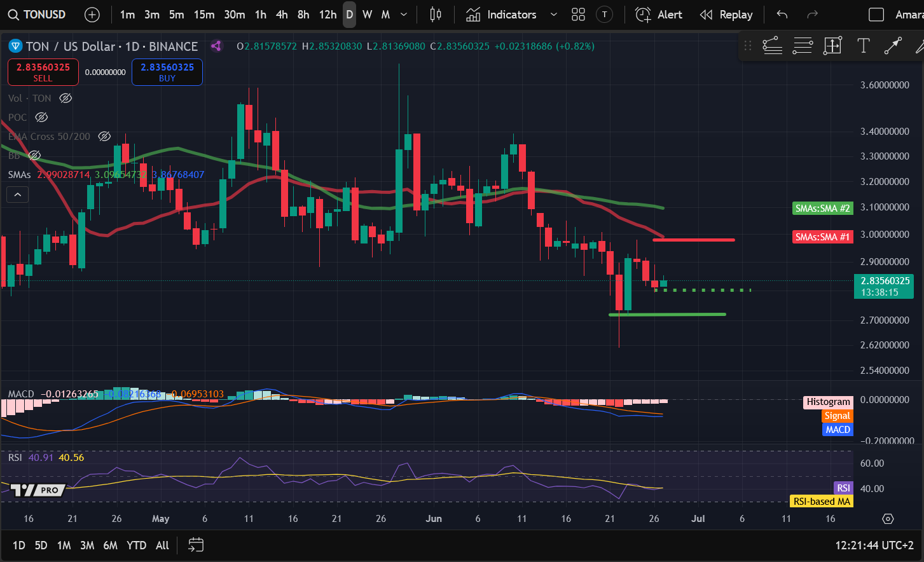
Task: Show the EMA Cross 50/200 indicator
Action: tap(104, 136)
